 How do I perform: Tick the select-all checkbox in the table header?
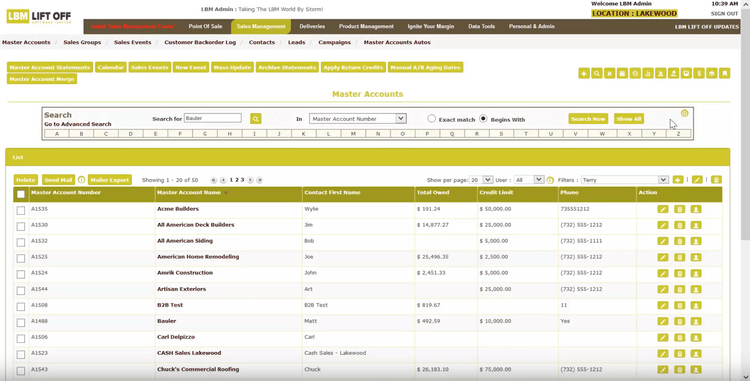[21, 194]
